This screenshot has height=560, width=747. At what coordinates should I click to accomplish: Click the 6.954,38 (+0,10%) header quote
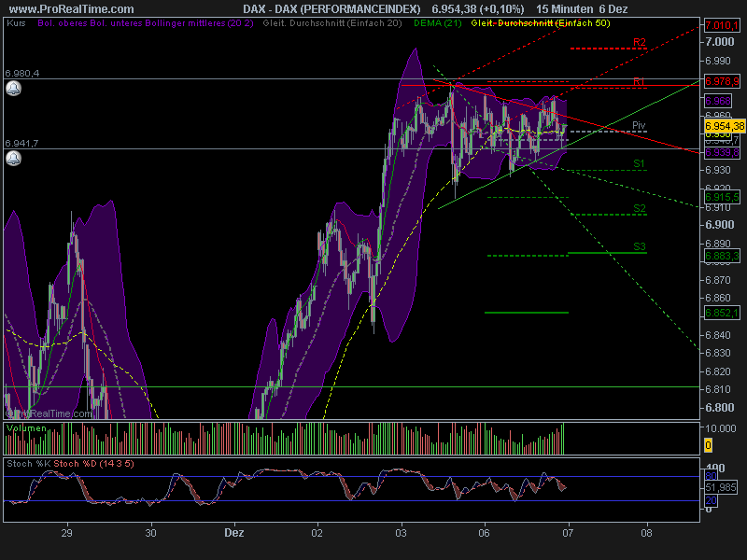[x=478, y=9]
